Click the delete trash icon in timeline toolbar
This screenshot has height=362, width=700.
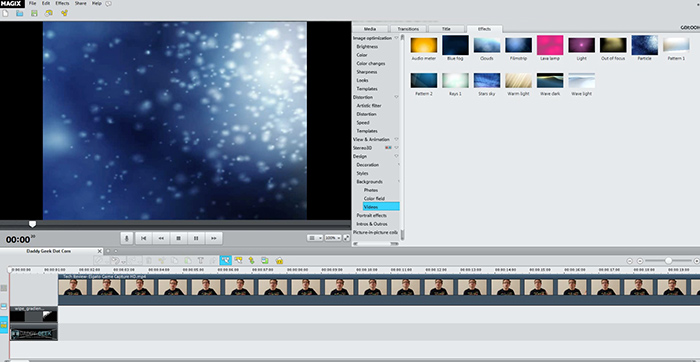click(x=149, y=260)
